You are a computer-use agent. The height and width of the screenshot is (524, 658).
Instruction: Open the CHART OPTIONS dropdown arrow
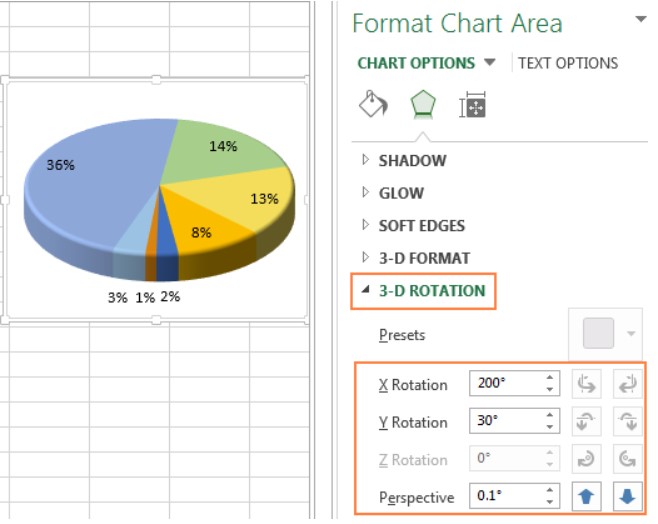click(x=489, y=63)
